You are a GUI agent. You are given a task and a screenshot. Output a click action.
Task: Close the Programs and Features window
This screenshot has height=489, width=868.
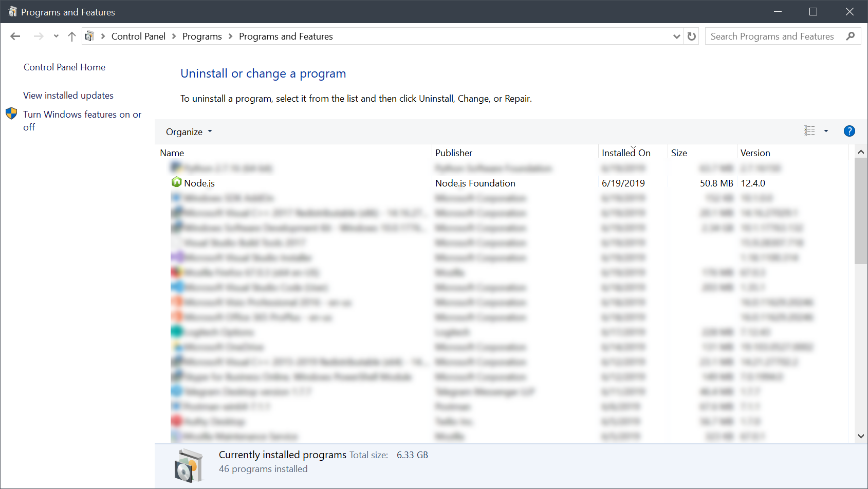(849, 11)
